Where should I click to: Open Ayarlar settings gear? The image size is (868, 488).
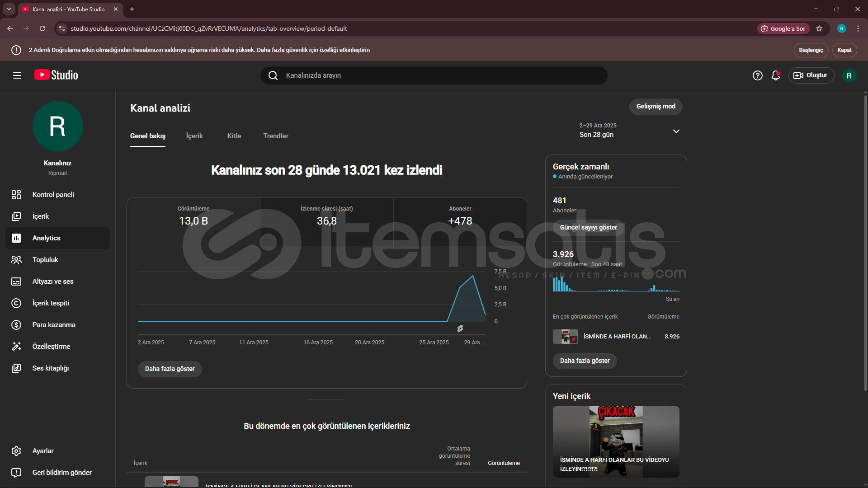(43, 451)
